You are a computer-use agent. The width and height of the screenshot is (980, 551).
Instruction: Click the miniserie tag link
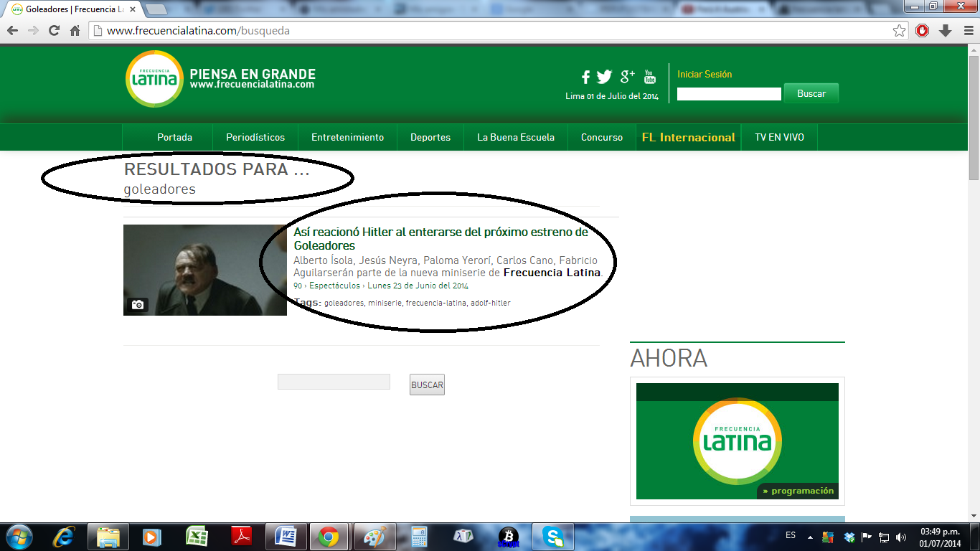[385, 303]
